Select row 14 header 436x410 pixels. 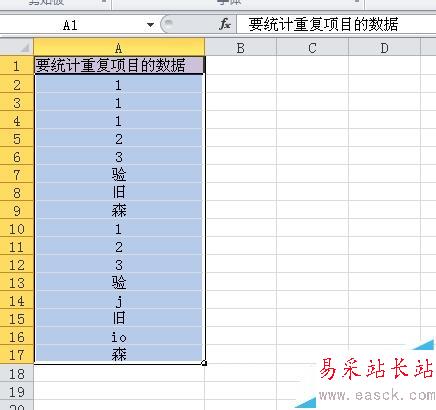pos(17,300)
